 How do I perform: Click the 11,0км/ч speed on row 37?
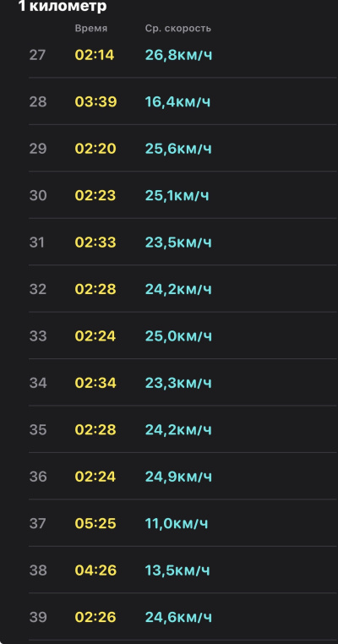click(177, 523)
